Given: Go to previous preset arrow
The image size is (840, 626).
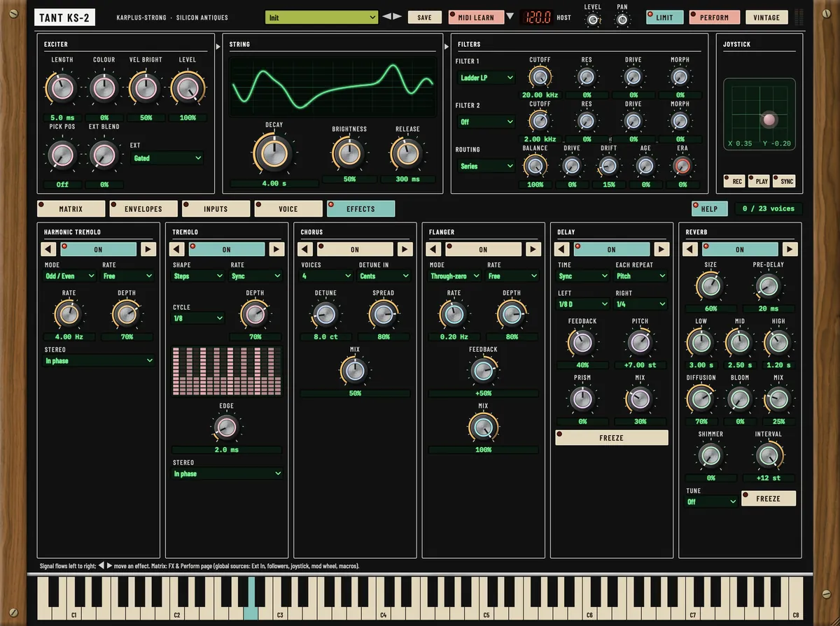Looking at the screenshot, I should coord(386,17).
